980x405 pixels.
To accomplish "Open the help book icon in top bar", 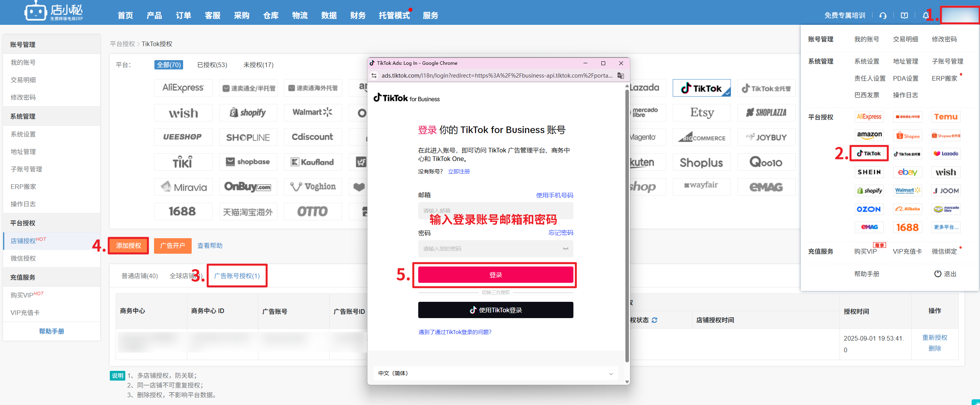I will click(x=904, y=16).
